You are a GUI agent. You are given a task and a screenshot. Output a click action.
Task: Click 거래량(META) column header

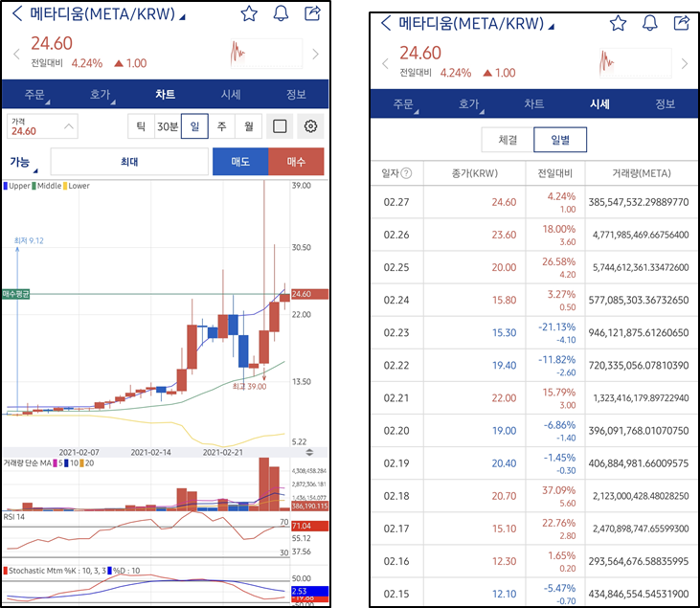642,173
